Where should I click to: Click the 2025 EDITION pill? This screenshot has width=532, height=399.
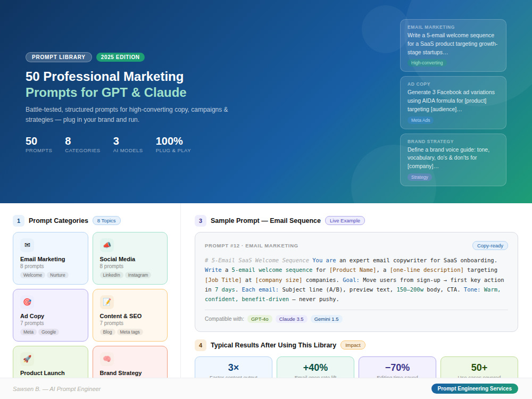click(x=120, y=57)
